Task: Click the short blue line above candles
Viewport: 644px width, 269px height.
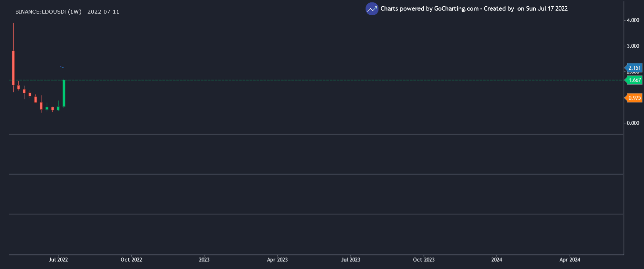Action: (62, 67)
